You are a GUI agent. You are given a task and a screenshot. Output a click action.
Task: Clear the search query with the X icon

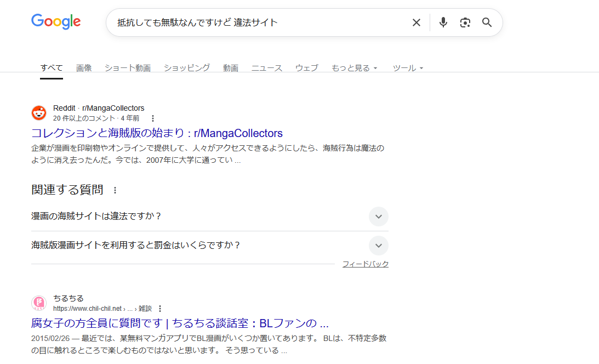pyautogui.click(x=416, y=22)
